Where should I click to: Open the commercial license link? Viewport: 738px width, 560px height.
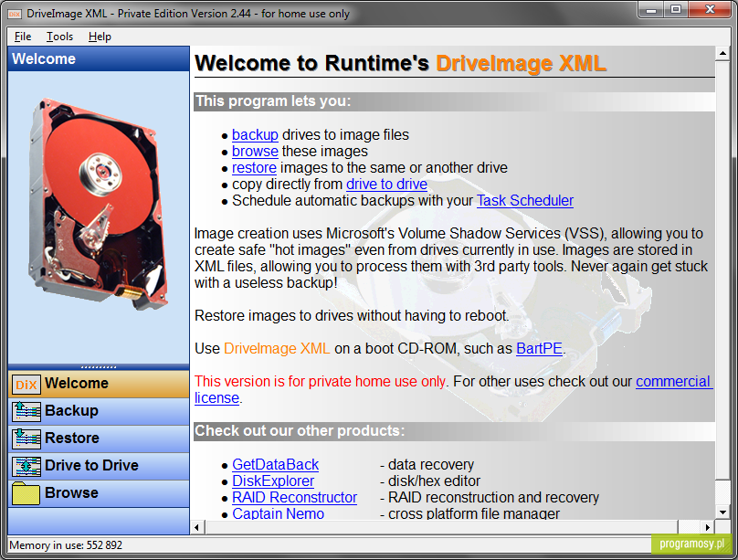pos(674,381)
